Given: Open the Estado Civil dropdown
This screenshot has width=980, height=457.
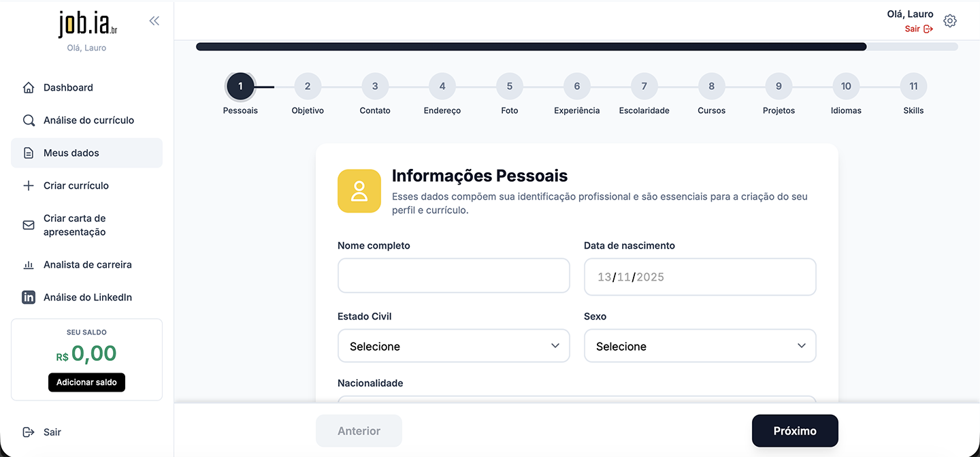Looking at the screenshot, I should coord(453,346).
